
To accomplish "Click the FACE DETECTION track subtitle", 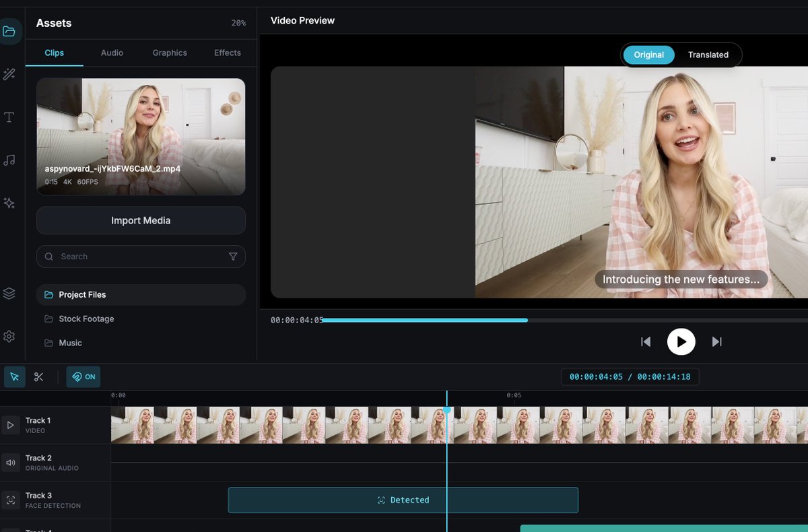I will pyautogui.click(x=53, y=506).
